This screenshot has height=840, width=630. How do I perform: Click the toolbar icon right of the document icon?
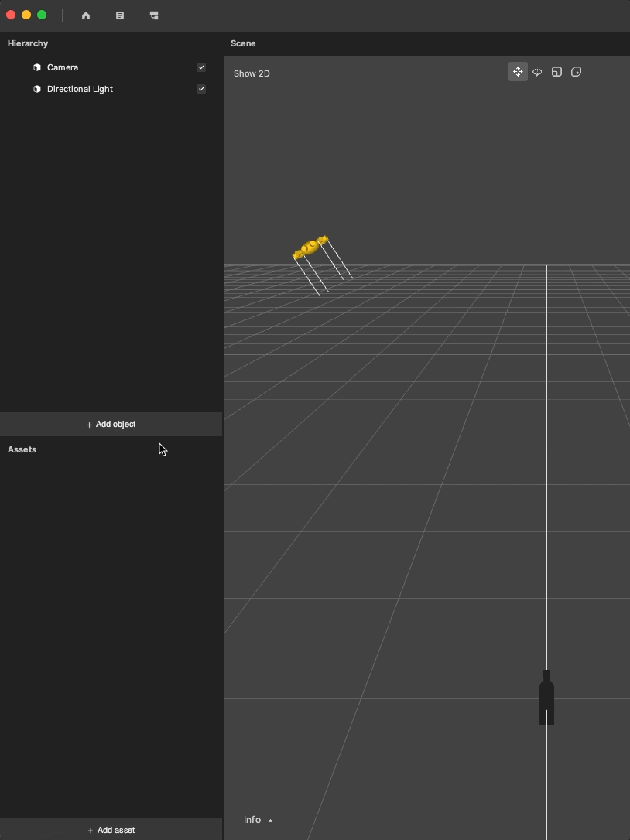[154, 15]
